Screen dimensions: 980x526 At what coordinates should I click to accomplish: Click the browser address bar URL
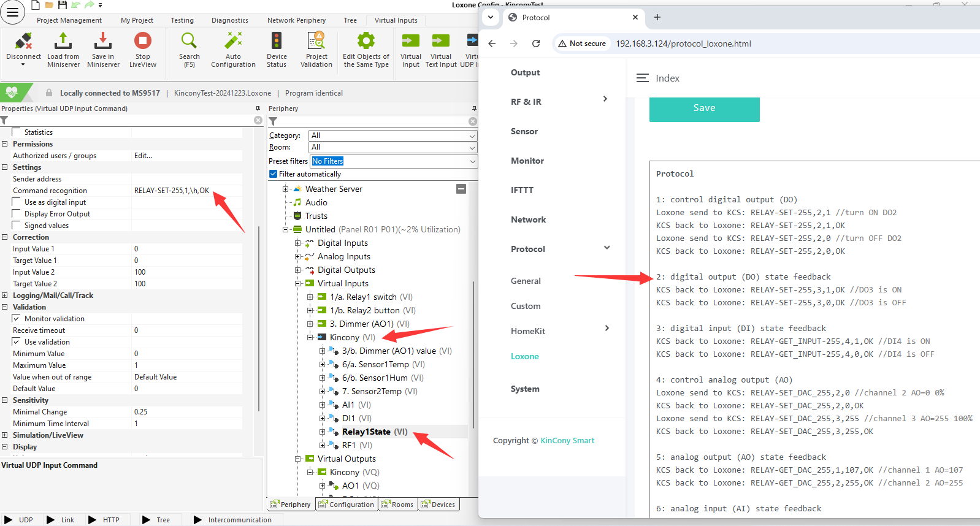(683, 44)
